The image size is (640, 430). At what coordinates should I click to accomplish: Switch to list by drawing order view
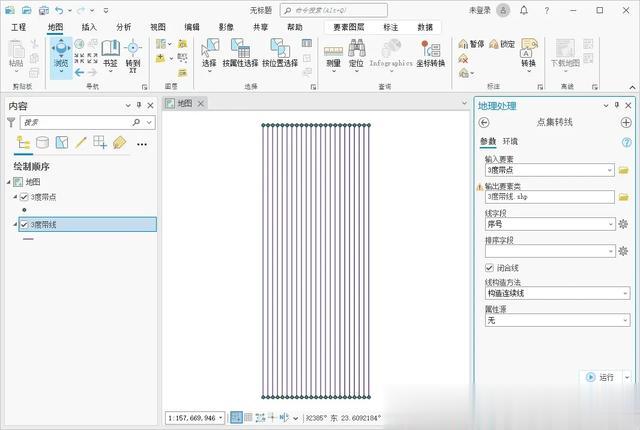[23, 142]
